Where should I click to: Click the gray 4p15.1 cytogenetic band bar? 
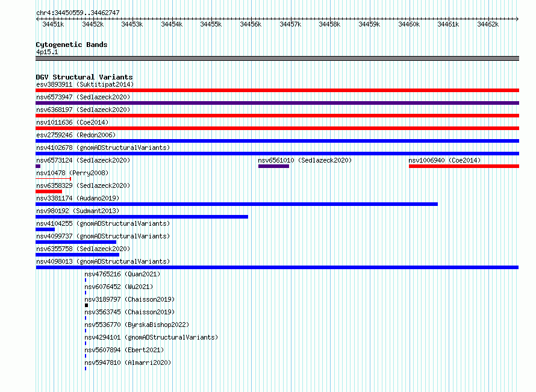click(x=277, y=58)
